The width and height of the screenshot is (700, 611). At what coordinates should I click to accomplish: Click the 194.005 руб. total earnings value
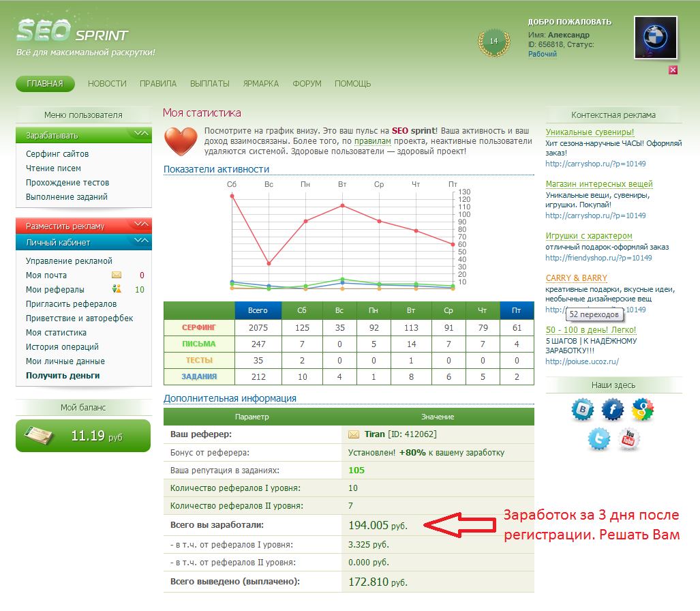pos(378,525)
